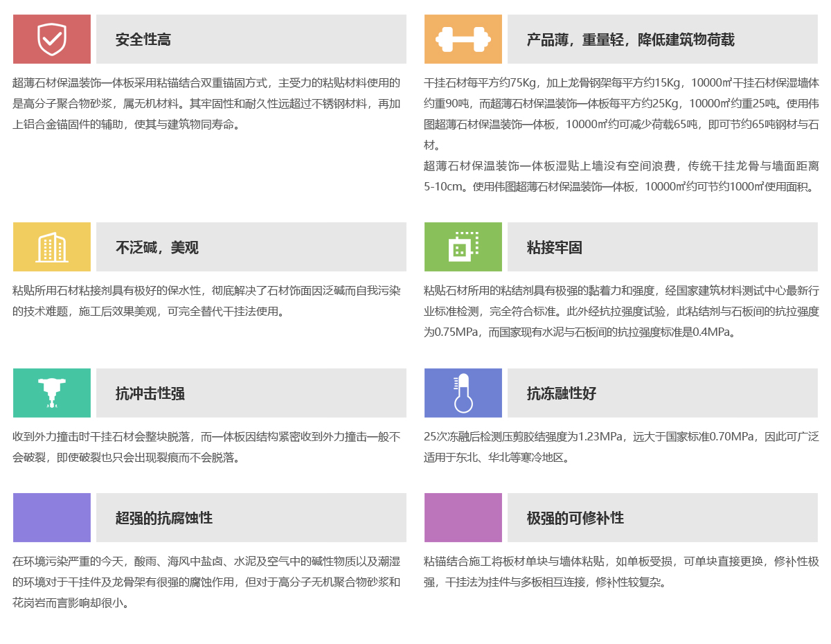Switch to the 粘接牢固 section header
The width and height of the screenshot is (831, 644).
pos(661,247)
